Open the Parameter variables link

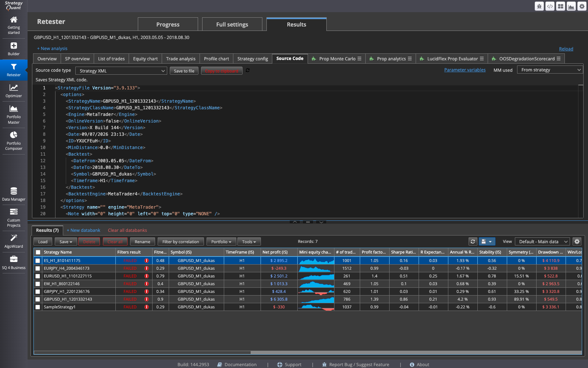(x=465, y=70)
